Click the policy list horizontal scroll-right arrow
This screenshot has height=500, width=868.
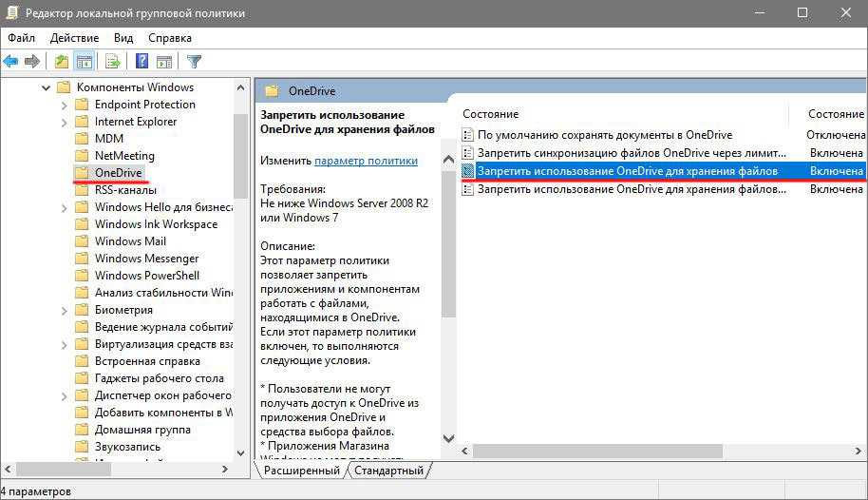tap(859, 452)
